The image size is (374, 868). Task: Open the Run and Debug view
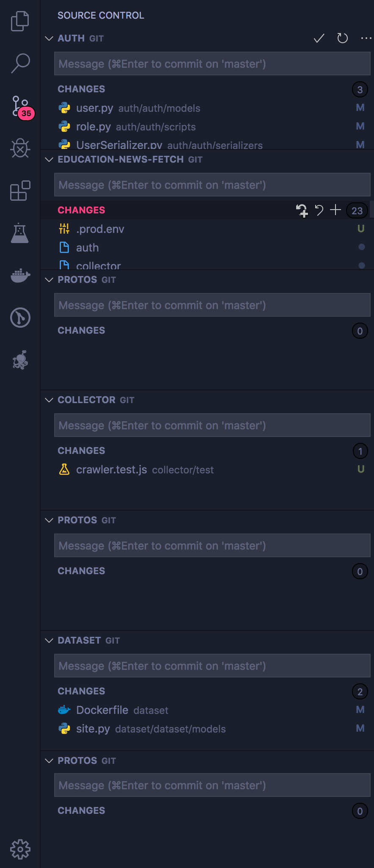20,149
